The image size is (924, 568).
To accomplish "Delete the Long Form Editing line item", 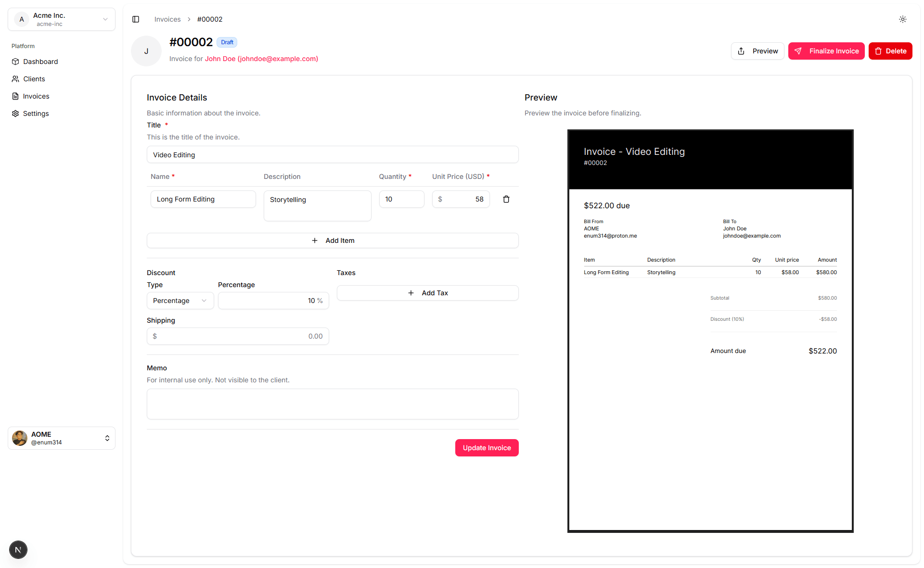I will coord(506,199).
